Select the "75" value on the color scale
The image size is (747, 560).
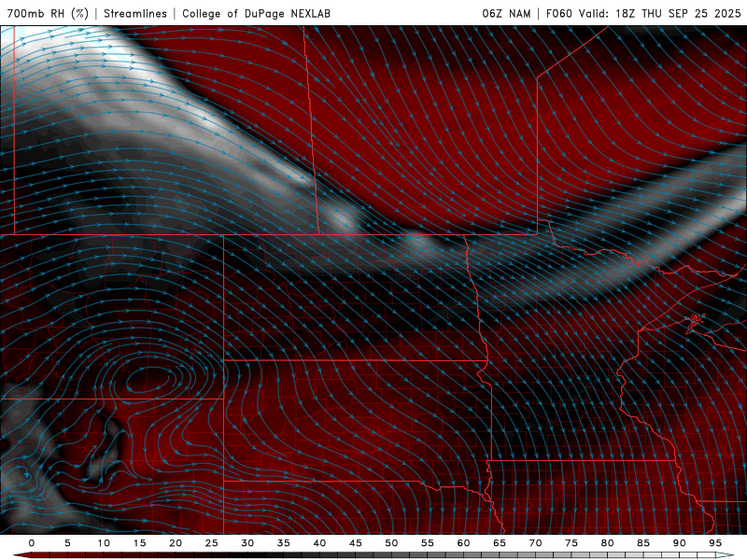[571, 543]
